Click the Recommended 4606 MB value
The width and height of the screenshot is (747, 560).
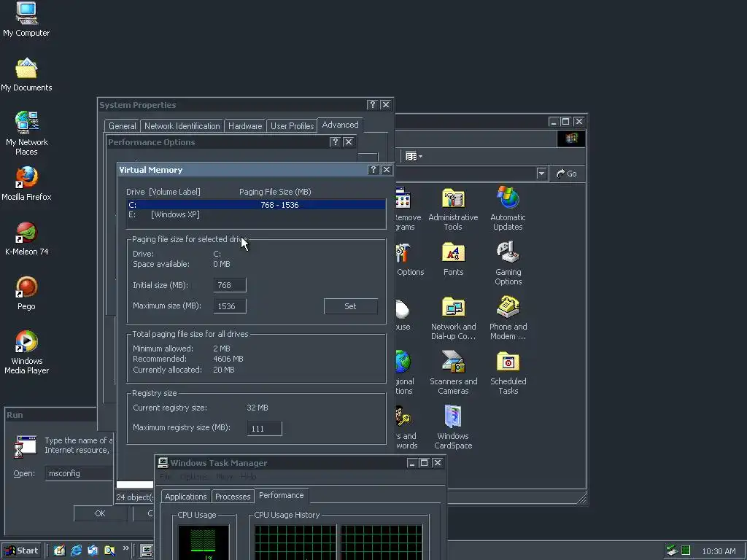(x=228, y=359)
